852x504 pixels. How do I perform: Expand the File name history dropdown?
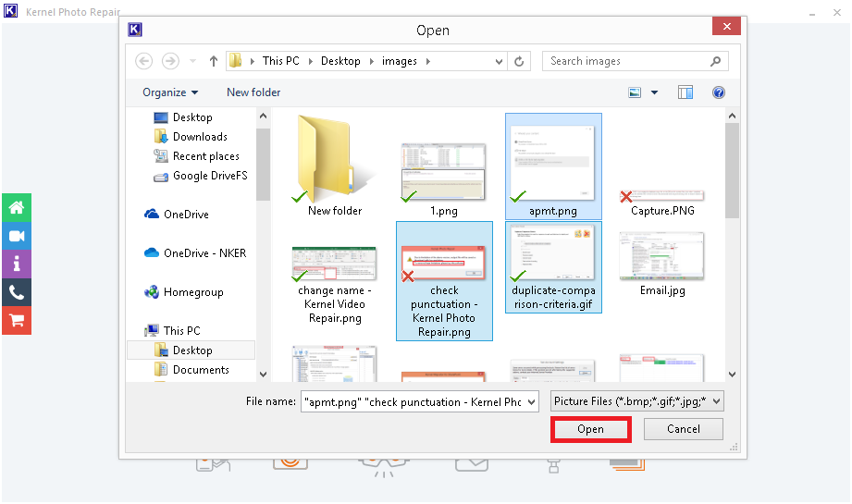coord(531,402)
